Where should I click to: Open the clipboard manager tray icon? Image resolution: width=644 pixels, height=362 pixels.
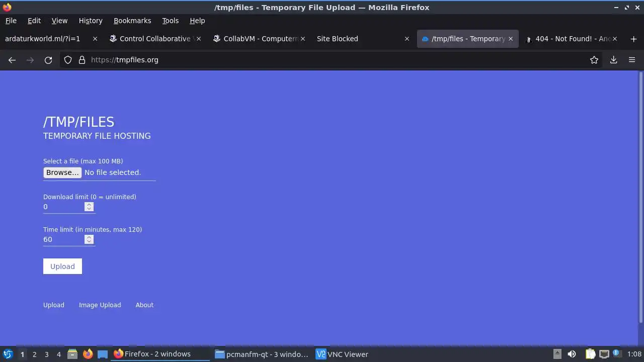pyautogui.click(x=590, y=354)
